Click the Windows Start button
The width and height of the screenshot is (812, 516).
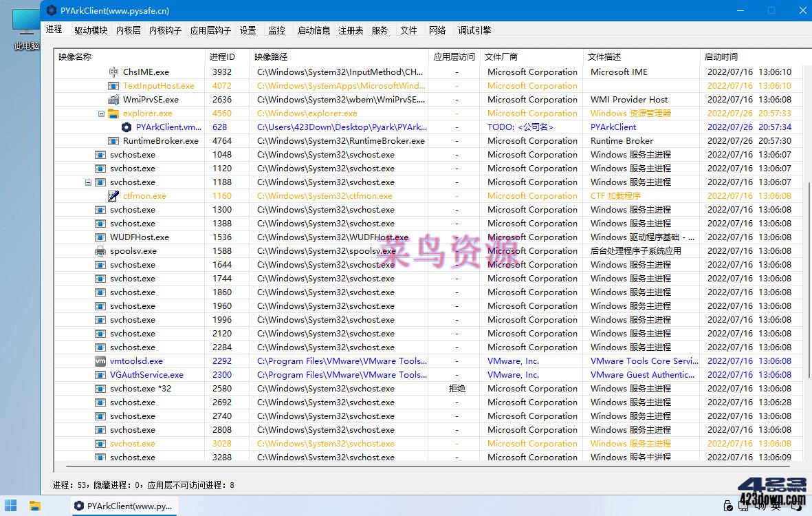(x=10, y=506)
